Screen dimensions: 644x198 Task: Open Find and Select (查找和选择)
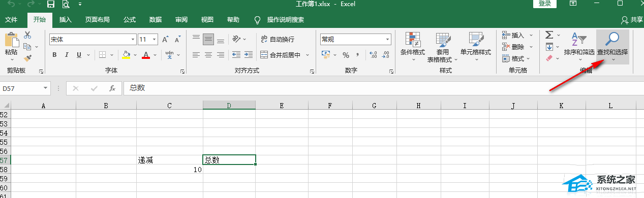(612, 47)
